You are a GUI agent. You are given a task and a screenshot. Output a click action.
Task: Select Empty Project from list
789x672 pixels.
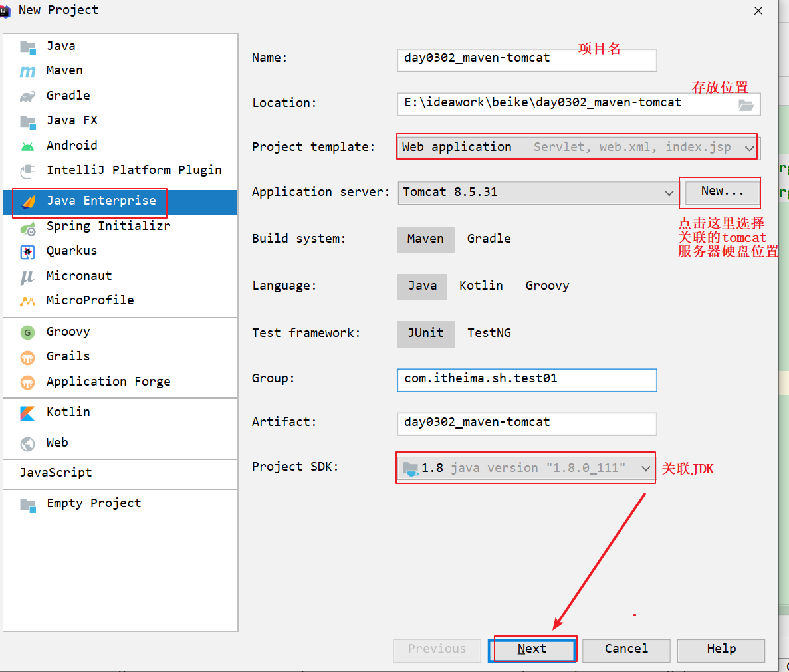93,504
